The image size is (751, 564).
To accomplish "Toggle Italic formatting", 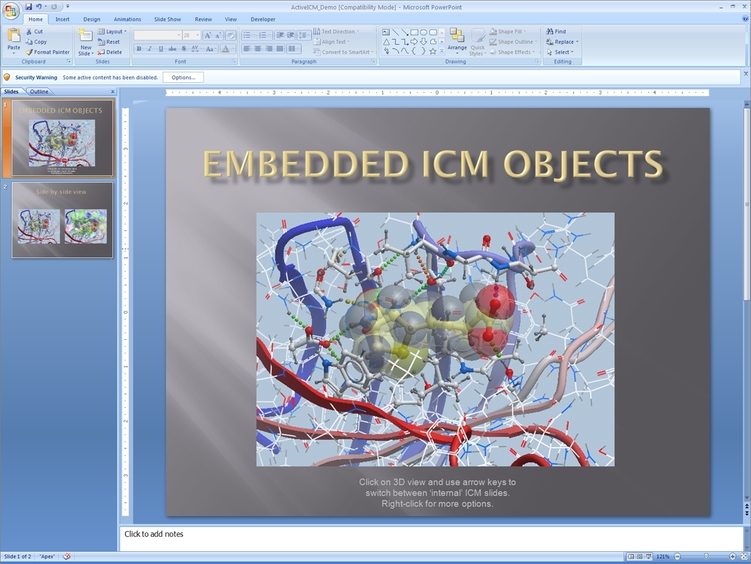I will tap(149, 48).
